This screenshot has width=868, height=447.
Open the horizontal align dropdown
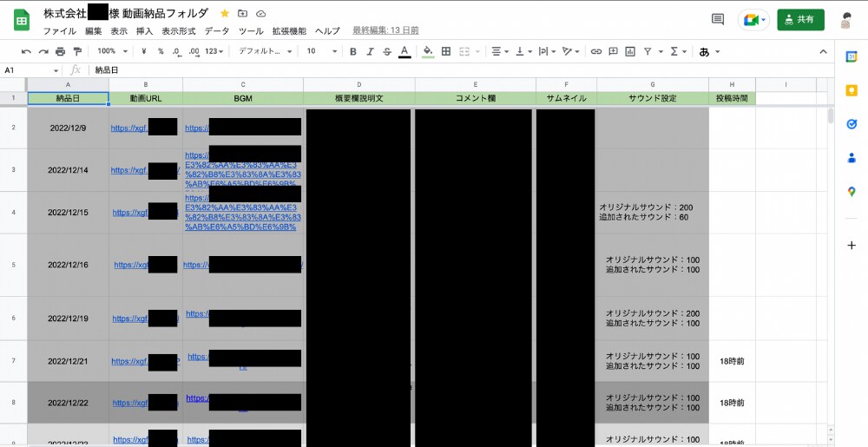500,51
